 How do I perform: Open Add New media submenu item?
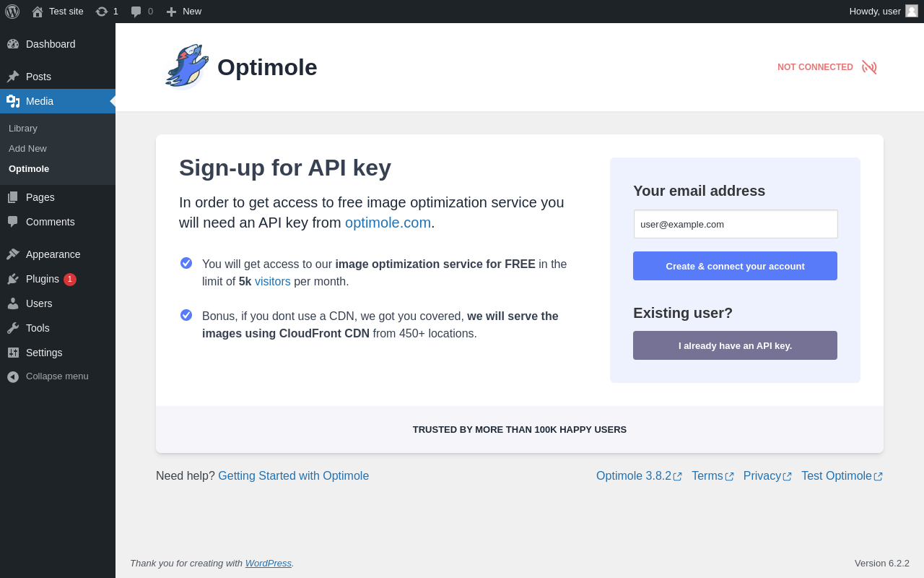coord(27,148)
